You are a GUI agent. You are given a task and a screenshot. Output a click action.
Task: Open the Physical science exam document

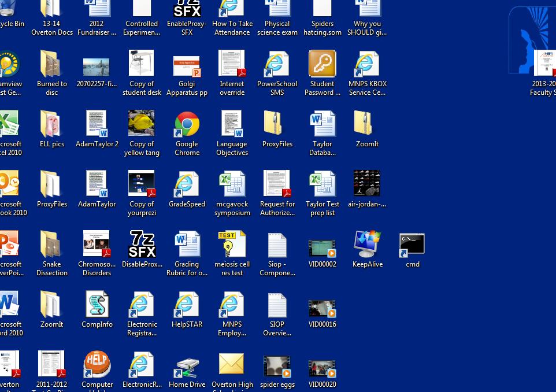277,8
